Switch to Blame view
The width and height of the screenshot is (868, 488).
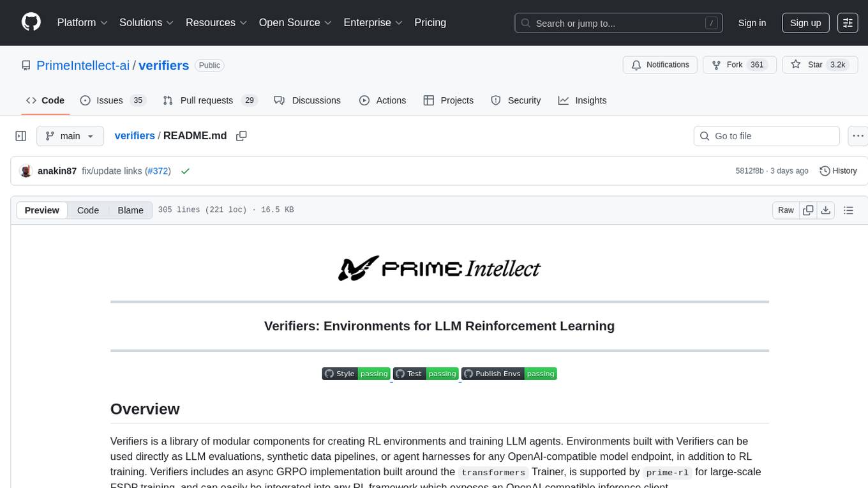(x=130, y=210)
